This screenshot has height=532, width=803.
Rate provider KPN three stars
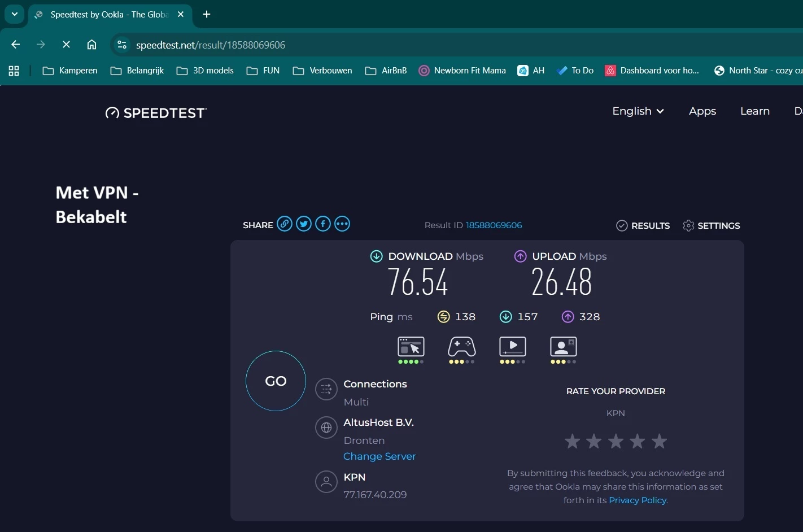click(616, 441)
